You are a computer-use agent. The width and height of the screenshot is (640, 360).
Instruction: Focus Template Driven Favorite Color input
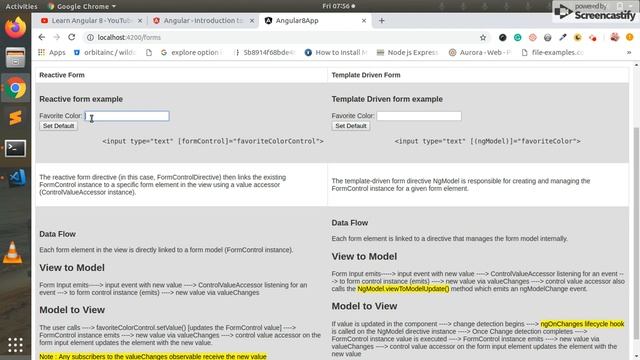[419, 116]
